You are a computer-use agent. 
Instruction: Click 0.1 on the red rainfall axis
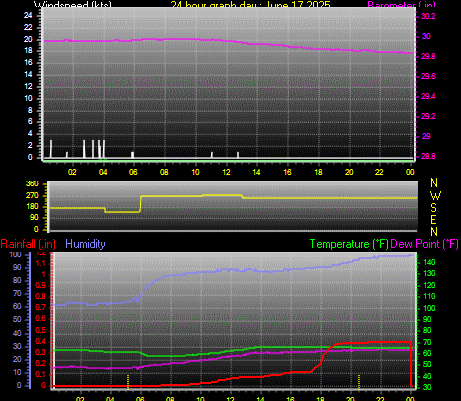(x=41, y=375)
